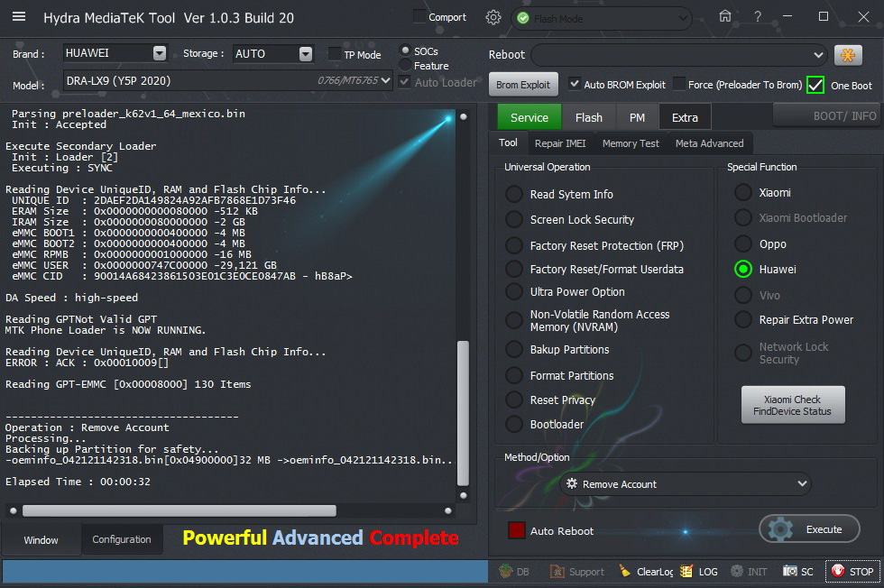Uncheck Auto BROM Exploit
Viewport: 884px width, 588px height.
[x=574, y=84]
